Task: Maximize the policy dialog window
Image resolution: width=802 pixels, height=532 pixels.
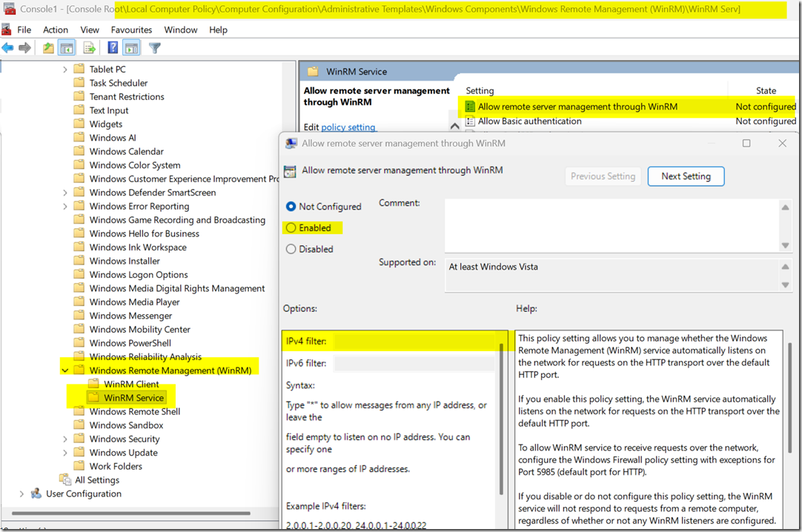Action: tap(746, 143)
